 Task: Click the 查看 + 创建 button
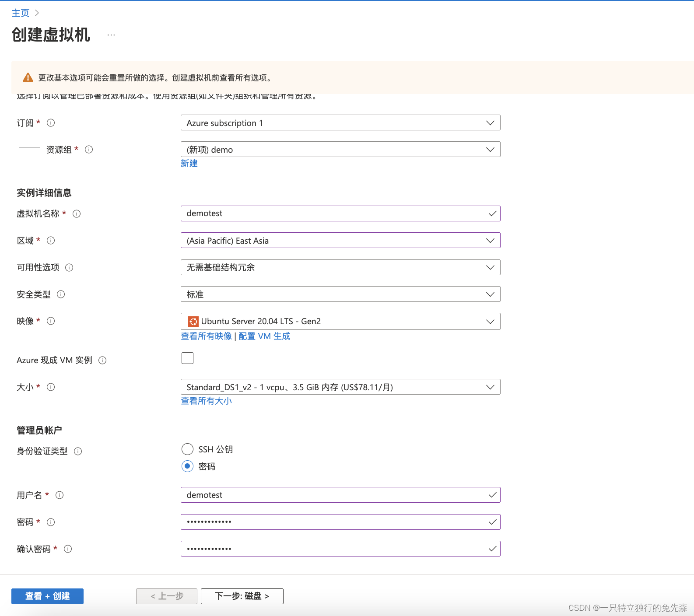[x=47, y=596]
